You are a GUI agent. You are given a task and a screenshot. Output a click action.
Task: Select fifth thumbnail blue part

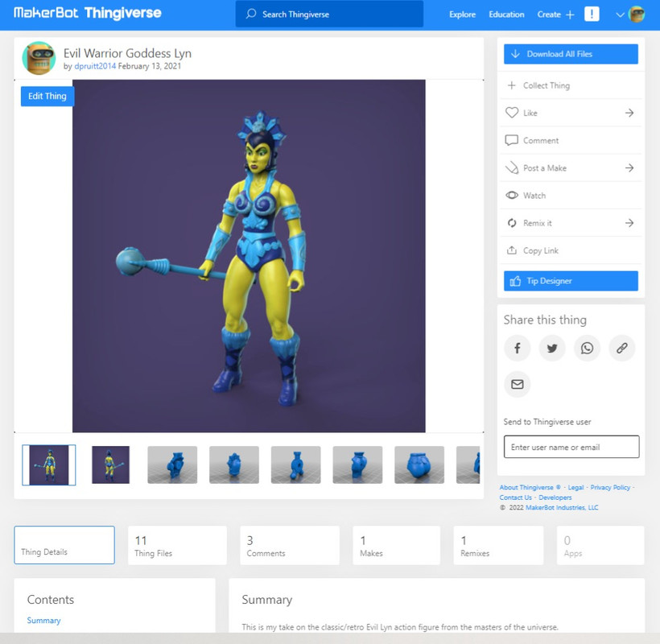[296, 464]
